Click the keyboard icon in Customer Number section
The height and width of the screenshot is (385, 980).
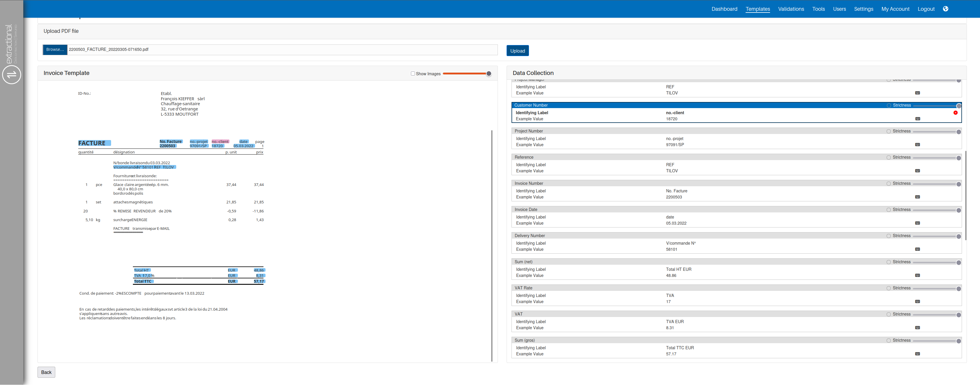coord(917,119)
